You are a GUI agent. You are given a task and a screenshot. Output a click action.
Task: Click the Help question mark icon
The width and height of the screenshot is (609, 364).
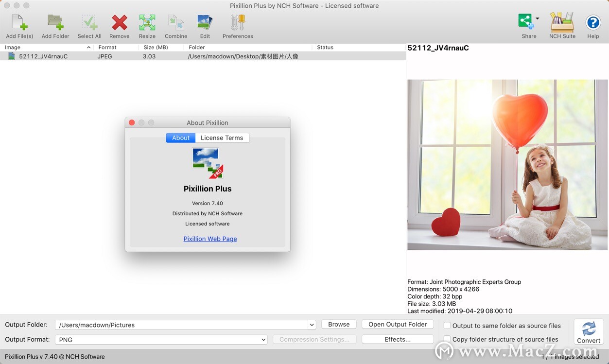click(x=593, y=22)
